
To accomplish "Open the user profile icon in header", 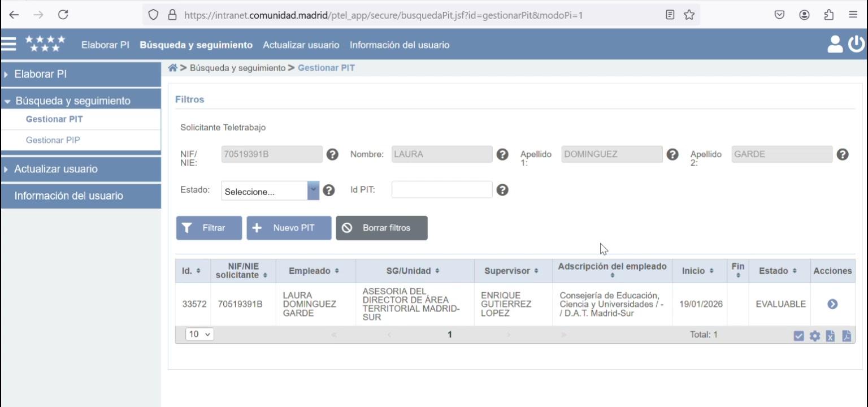I will pyautogui.click(x=835, y=44).
